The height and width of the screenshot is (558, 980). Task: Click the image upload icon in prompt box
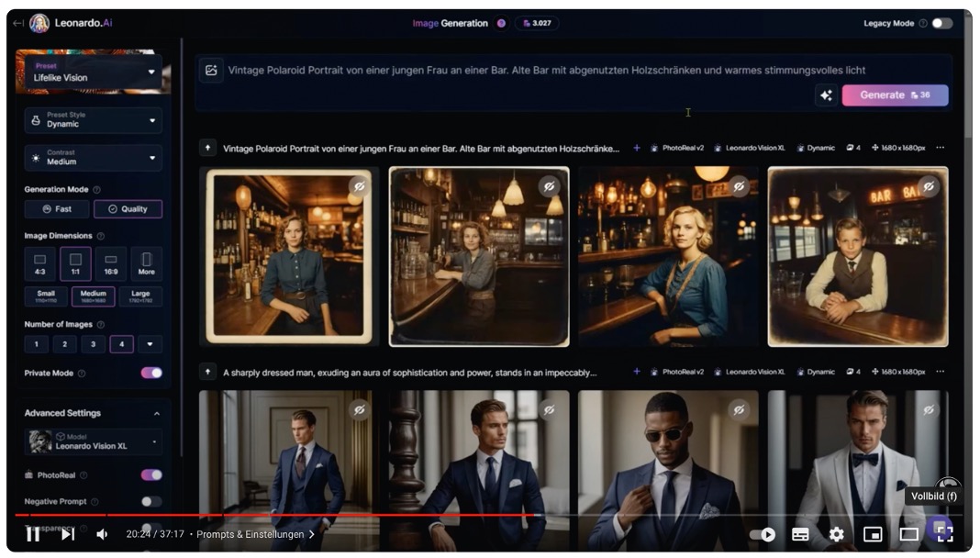(211, 70)
